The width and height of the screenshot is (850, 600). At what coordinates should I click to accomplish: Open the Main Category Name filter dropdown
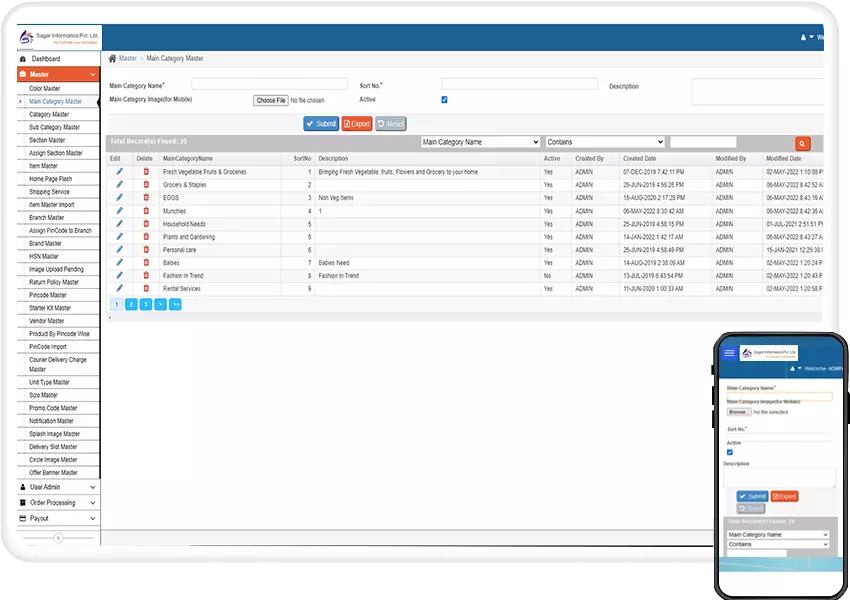480,142
